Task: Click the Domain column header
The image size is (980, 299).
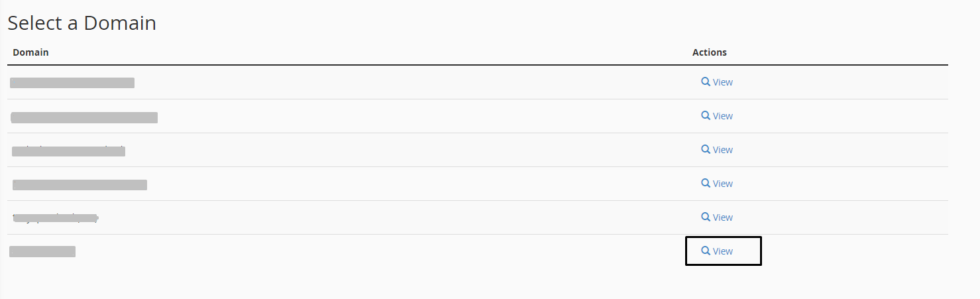Action: coord(30,52)
